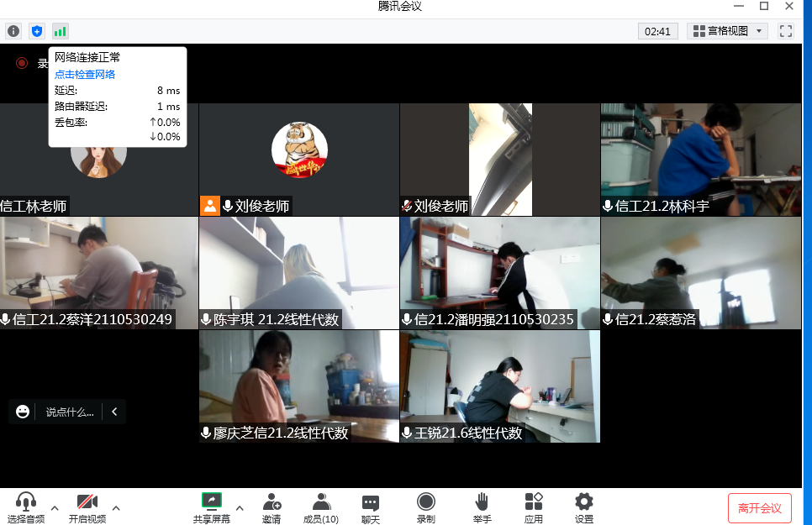Click the 路由器延迟 1 ms value

tap(168, 106)
